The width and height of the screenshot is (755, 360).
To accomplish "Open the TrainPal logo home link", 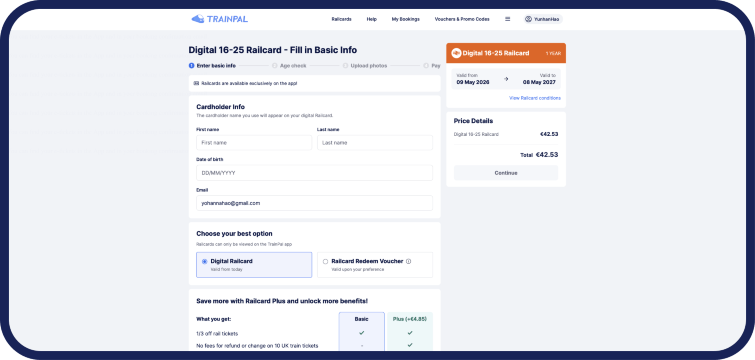I will pyautogui.click(x=220, y=19).
